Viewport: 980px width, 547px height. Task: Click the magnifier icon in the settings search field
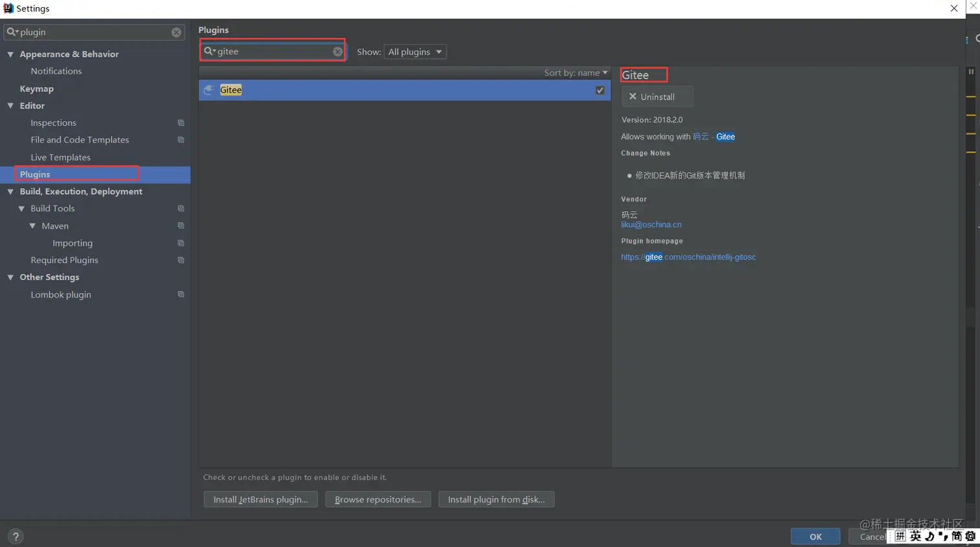12,32
